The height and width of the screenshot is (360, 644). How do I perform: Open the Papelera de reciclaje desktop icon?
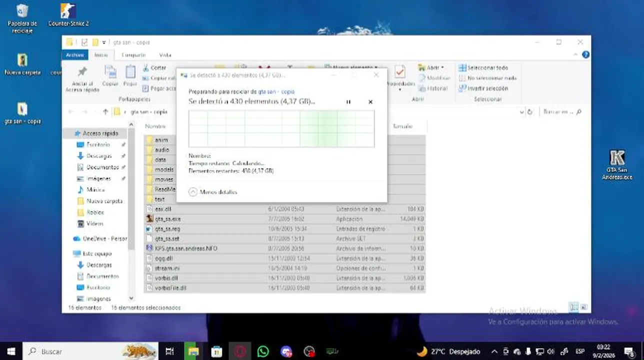point(22,18)
